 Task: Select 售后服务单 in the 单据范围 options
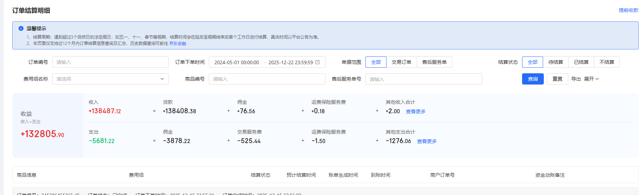tap(434, 62)
